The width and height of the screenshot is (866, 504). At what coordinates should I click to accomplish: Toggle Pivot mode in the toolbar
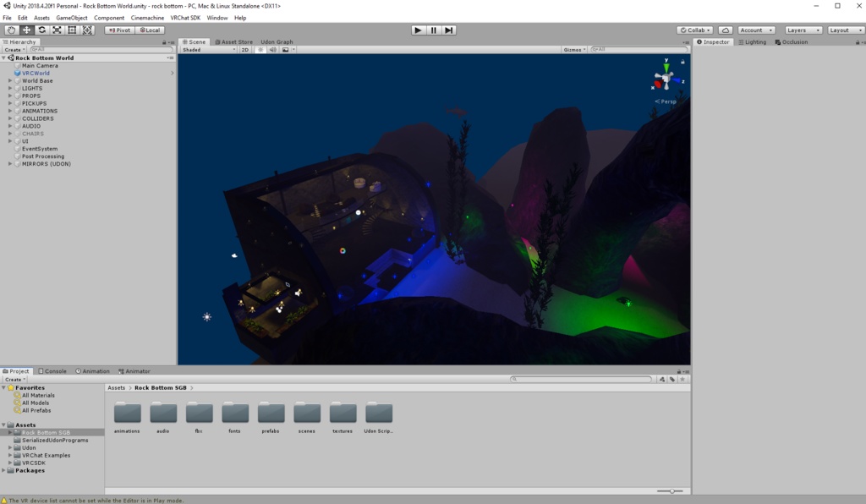pos(118,30)
